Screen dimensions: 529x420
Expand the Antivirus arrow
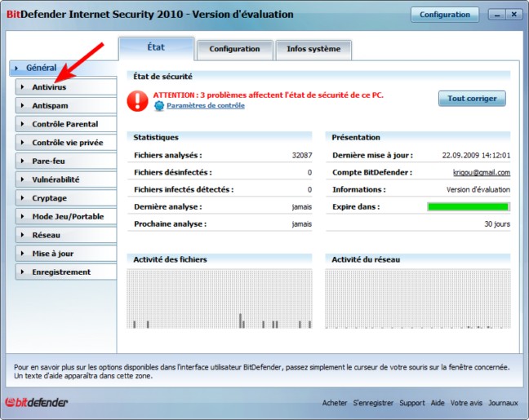coord(23,87)
